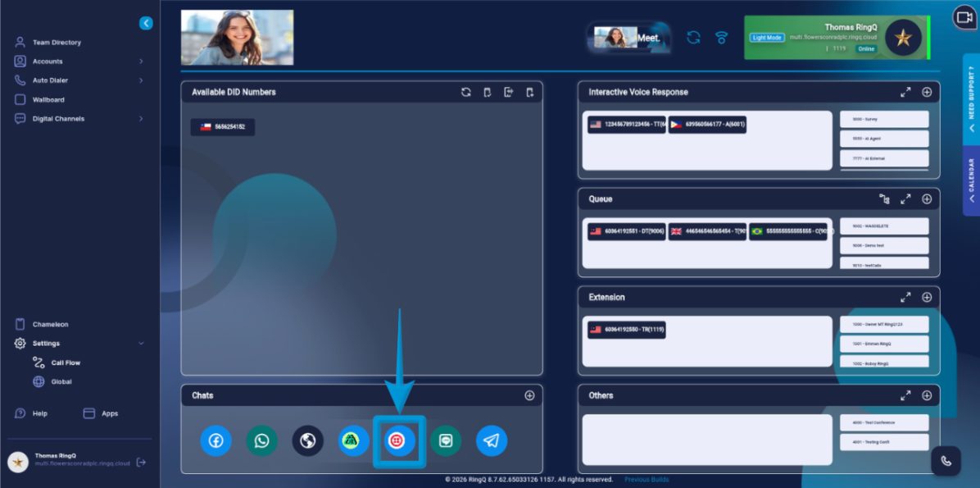Click the logout button next to Thomas RingQ
This screenshot has width=980, height=488.
point(141,462)
